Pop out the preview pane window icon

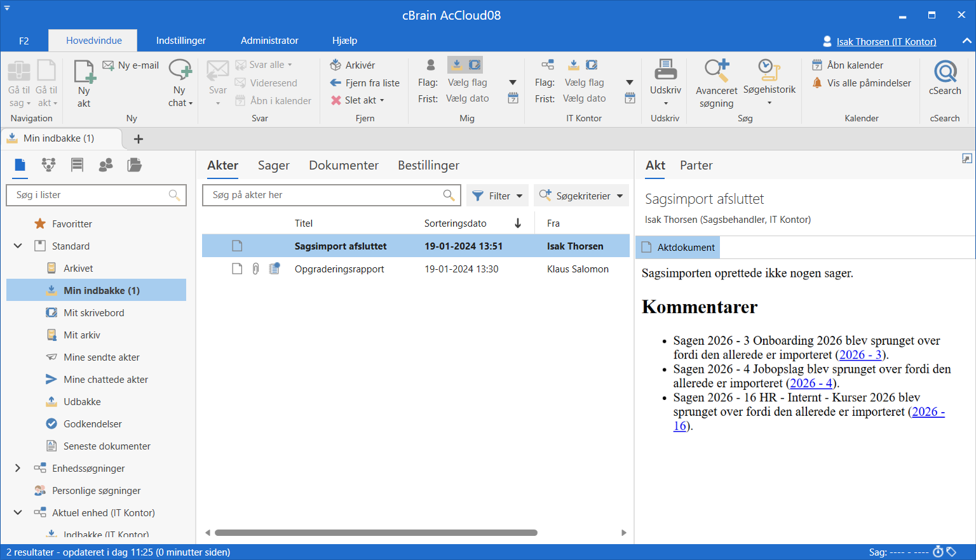click(x=966, y=159)
